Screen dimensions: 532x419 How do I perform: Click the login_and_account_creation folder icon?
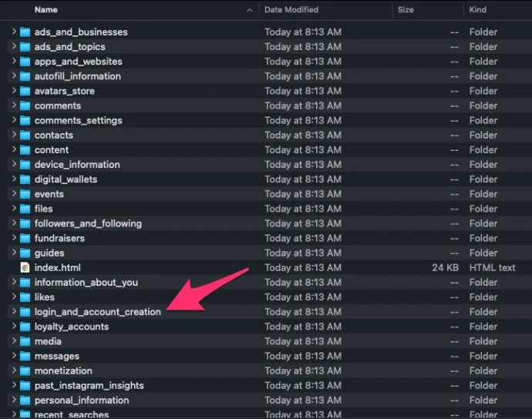[25, 312]
